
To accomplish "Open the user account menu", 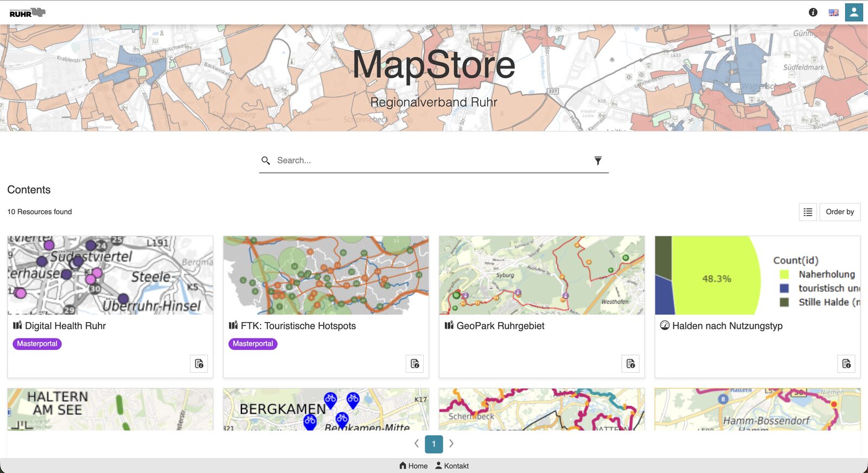I will (854, 12).
